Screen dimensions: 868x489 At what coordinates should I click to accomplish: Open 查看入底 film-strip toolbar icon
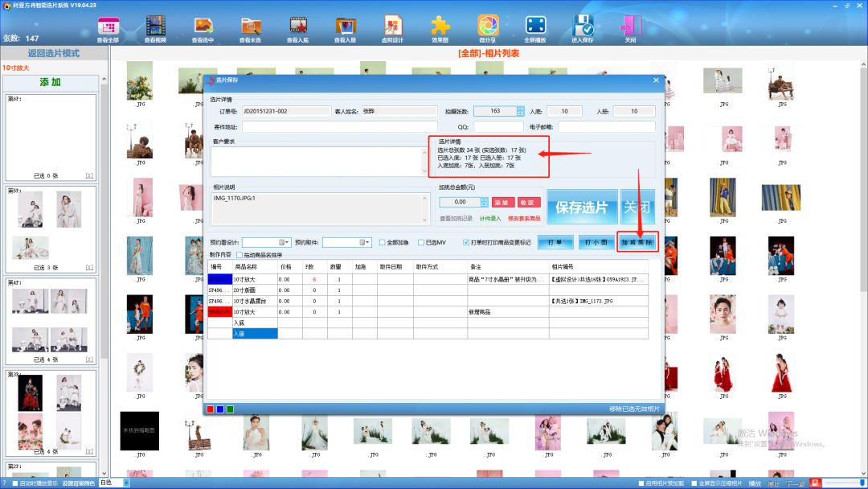coord(298,29)
